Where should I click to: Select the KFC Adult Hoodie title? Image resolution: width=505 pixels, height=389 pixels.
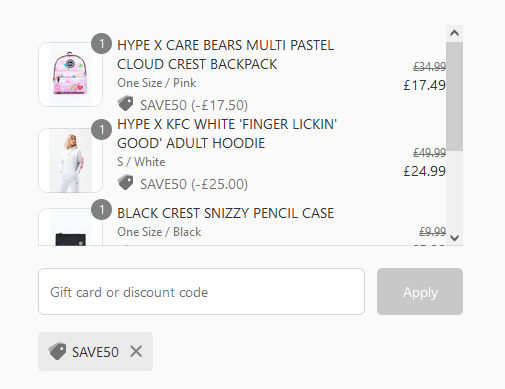[227, 134]
